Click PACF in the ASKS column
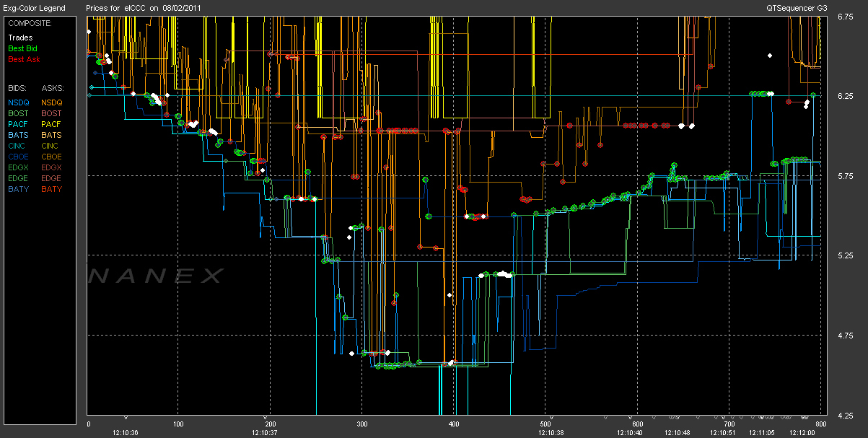Image resolution: width=868 pixels, height=438 pixels. coord(51,124)
